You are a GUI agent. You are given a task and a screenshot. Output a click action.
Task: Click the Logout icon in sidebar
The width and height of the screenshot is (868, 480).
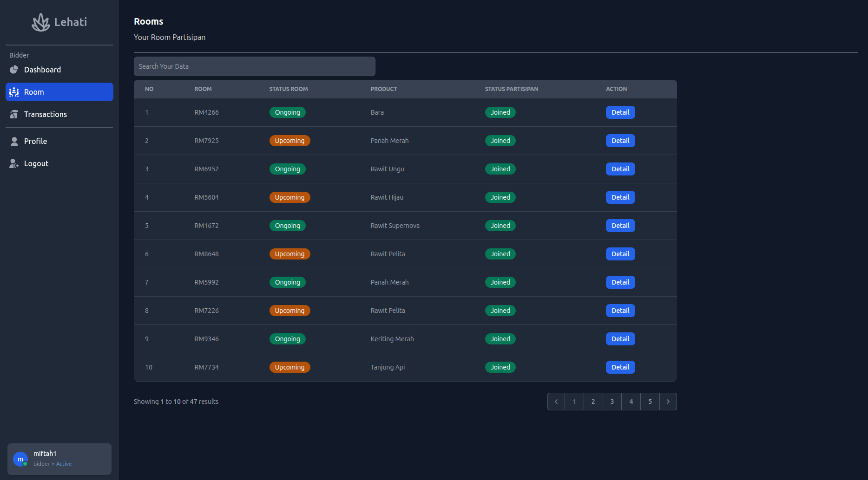[14, 163]
